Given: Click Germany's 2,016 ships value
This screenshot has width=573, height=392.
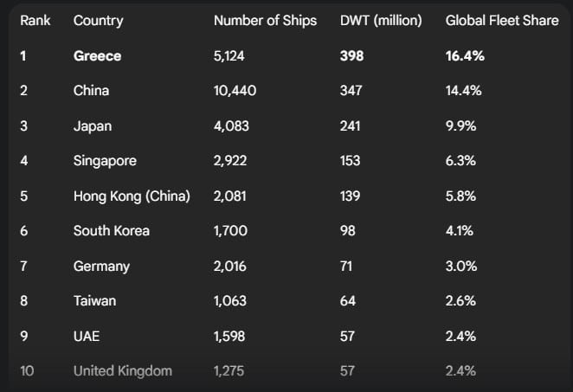Looking at the screenshot, I should point(230,266).
